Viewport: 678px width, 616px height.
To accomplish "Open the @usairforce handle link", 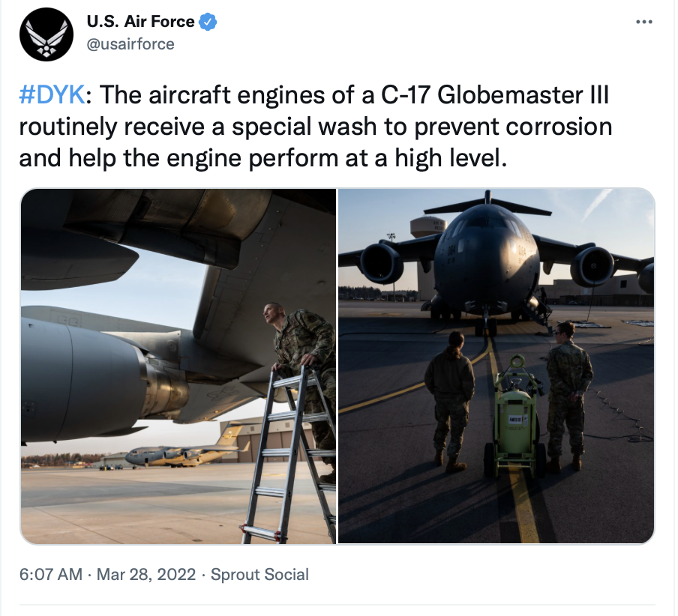I will (130, 44).
